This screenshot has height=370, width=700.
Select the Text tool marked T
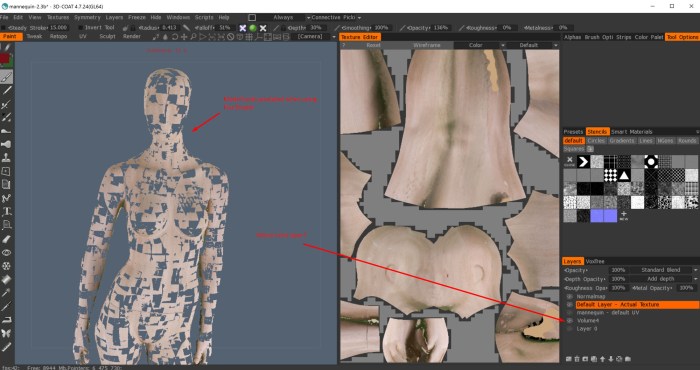tap(7, 212)
